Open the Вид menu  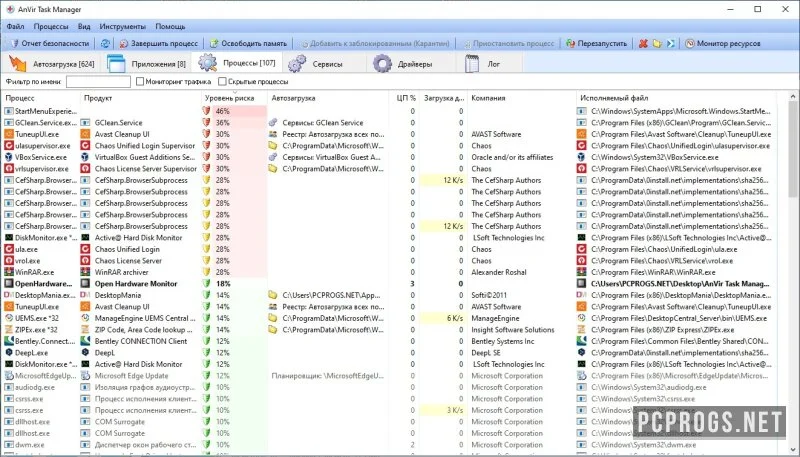click(x=84, y=27)
